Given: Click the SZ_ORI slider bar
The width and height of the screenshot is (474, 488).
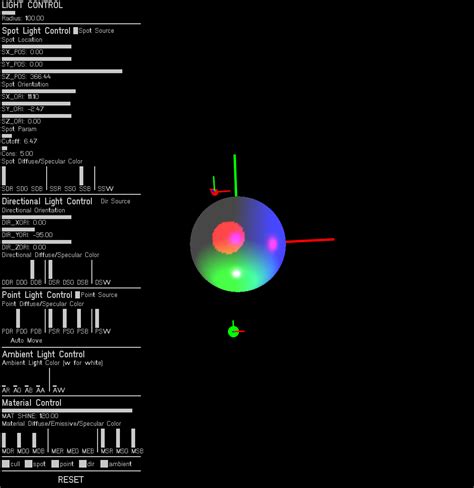Looking at the screenshot, I should [x=37, y=116].
